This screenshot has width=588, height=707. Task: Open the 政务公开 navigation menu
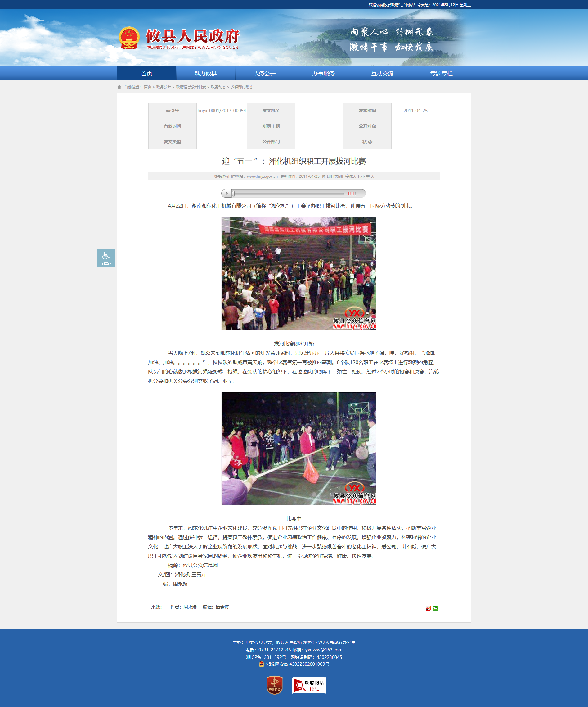pyautogui.click(x=264, y=73)
